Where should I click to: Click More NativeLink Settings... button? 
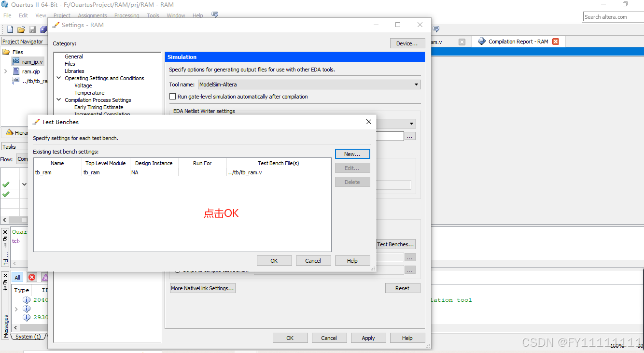click(x=203, y=288)
